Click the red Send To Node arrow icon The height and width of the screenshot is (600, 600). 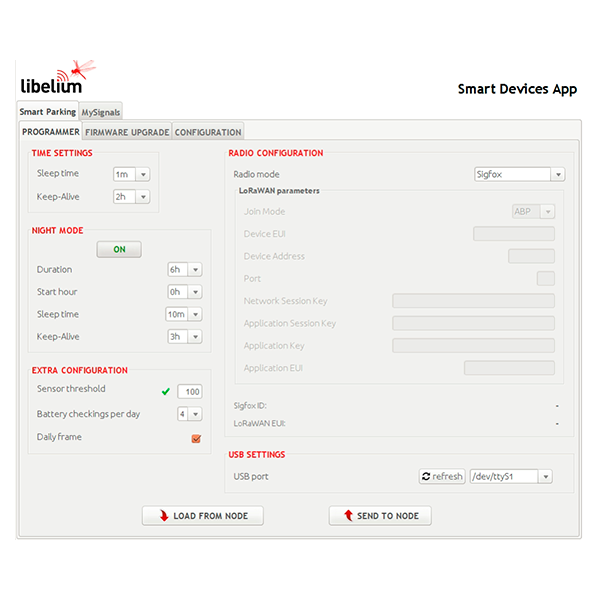coord(348,515)
